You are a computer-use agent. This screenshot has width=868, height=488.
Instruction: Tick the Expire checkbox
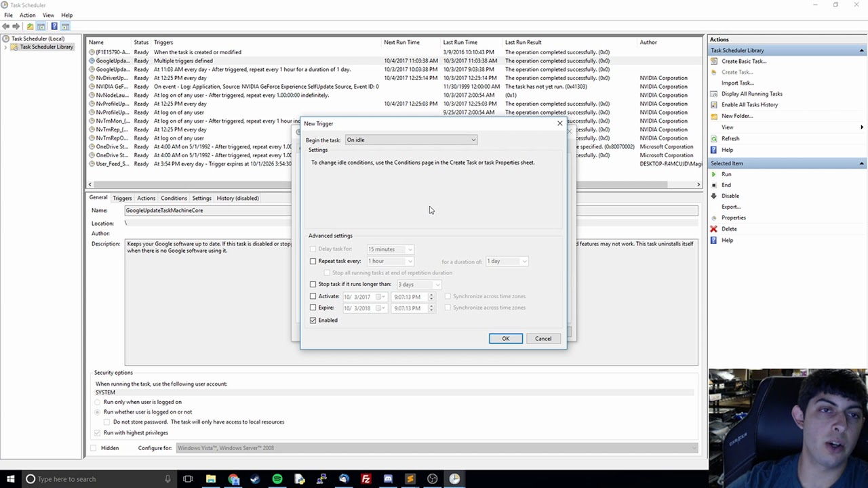[313, 308]
